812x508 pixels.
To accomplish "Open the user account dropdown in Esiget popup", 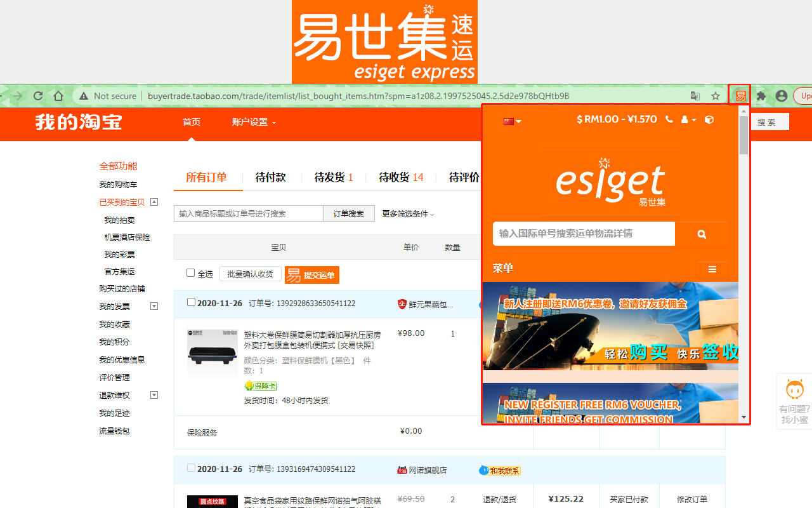I will pyautogui.click(x=688, y=119).
